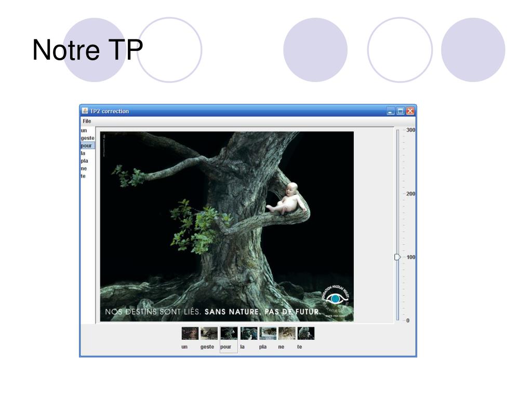The height and width of the screenshot is (399, 532).
Task: Click the 'ne' thumbnail image
Action: [x=287, y=334]
